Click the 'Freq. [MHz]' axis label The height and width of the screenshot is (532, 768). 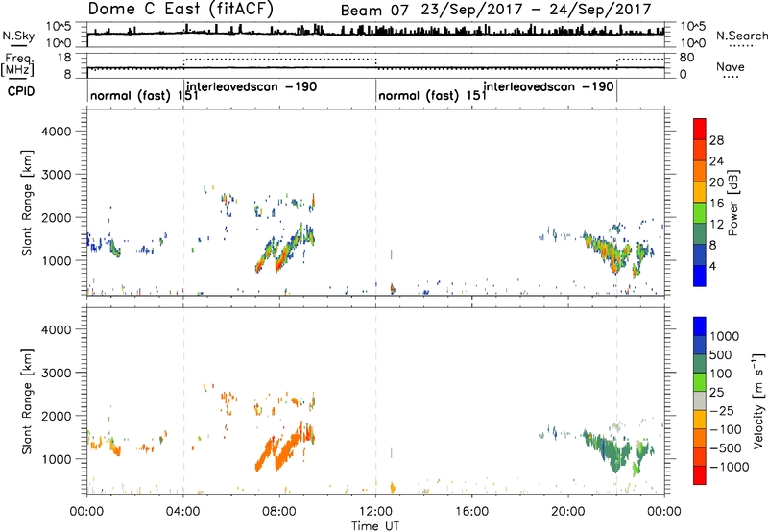pyautogui.click(x=18, y=65)
